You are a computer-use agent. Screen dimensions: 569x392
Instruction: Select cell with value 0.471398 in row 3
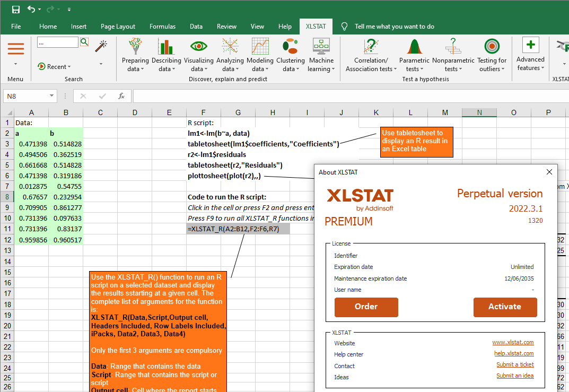(31, 144)
